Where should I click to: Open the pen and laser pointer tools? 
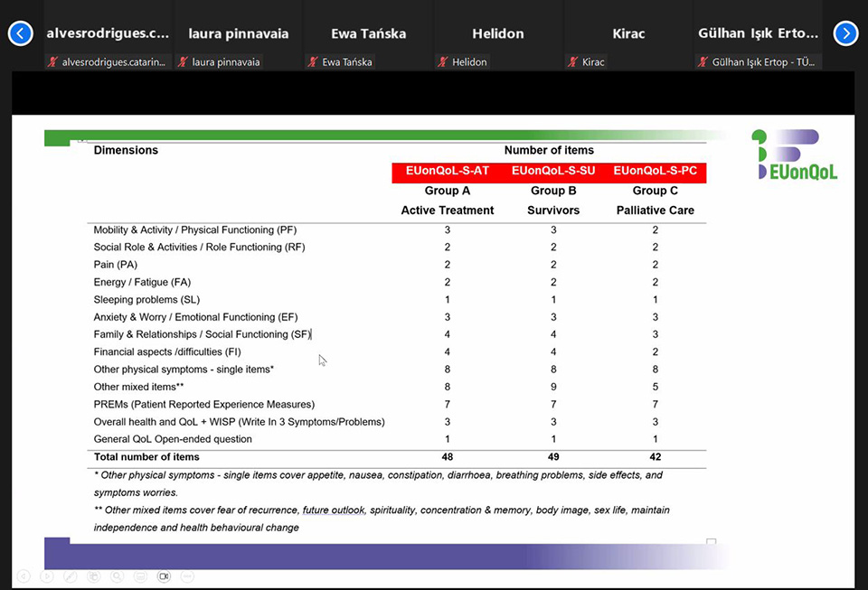click(71, 576)
